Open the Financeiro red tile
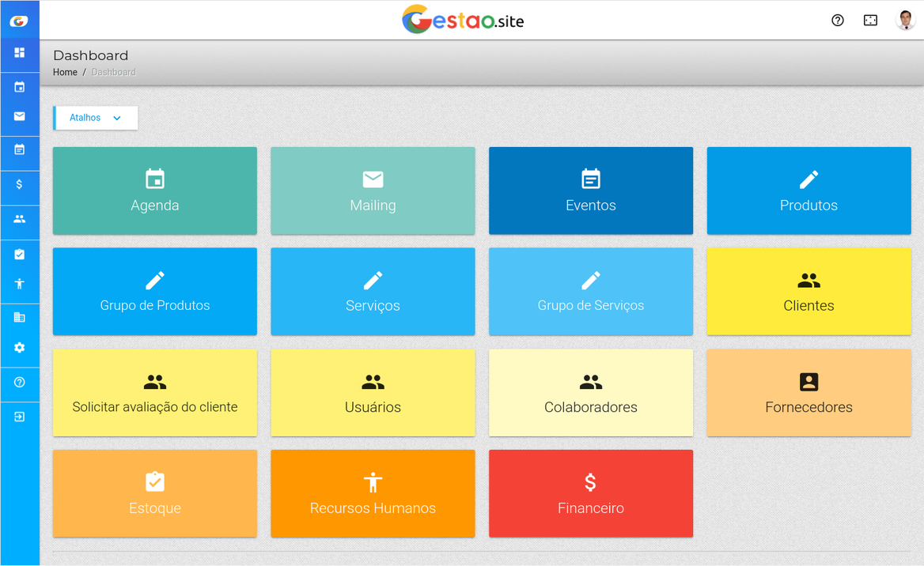 591,493
